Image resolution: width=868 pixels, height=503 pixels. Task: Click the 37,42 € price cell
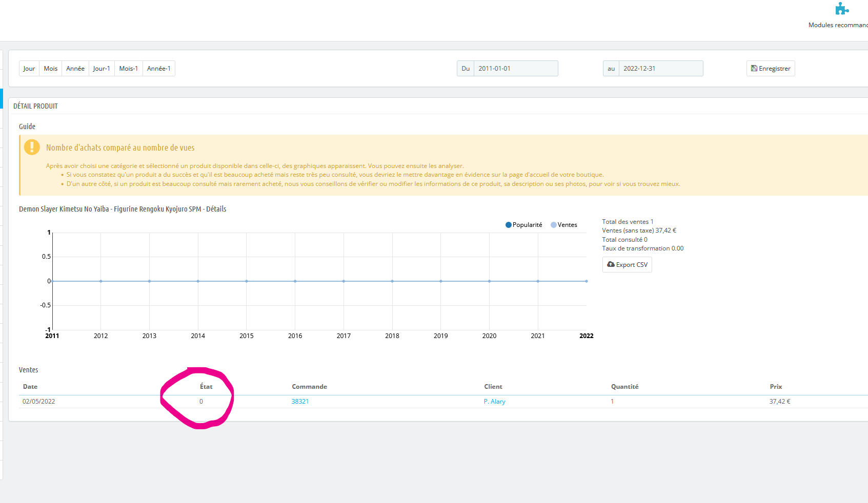(779, 402)
